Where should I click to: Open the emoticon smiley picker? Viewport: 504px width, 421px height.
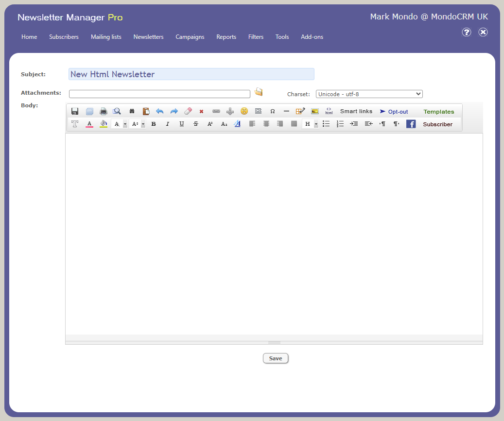(x=244, y=111)
